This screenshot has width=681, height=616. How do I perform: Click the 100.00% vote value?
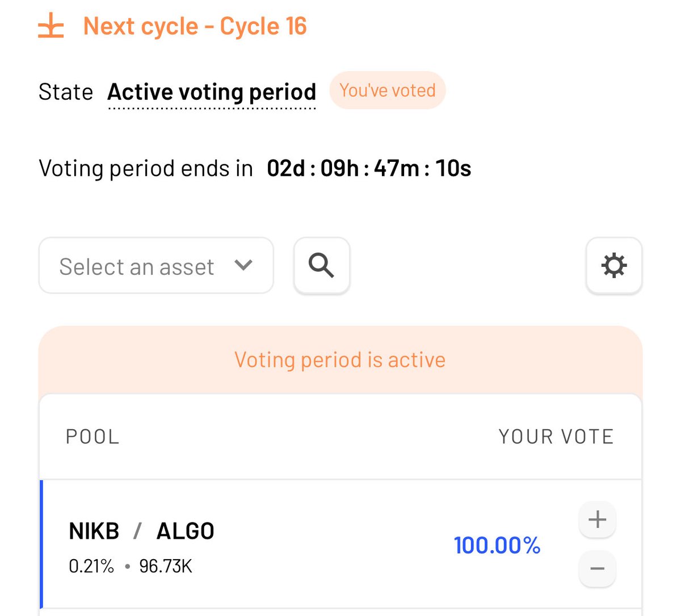(497, 545)
